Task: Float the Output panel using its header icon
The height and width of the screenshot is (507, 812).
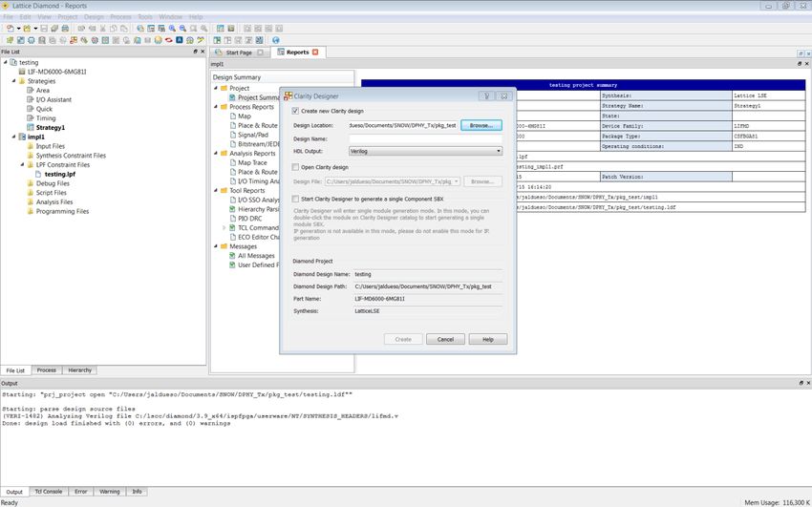Action: click(x=801, y=383)
